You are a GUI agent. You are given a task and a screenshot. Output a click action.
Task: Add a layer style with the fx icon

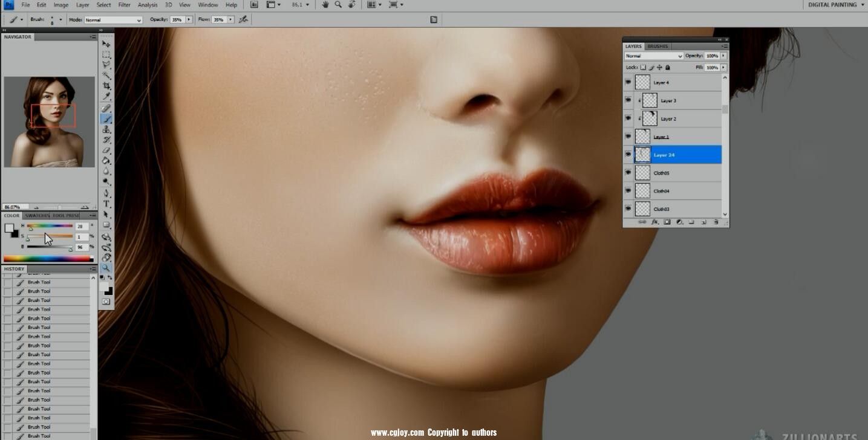coord(654,222)
